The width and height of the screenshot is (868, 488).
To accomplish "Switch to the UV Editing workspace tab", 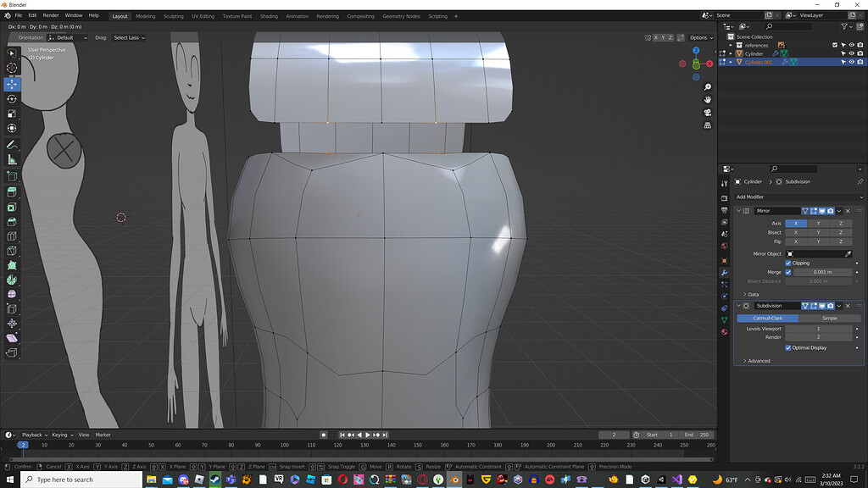I will point(203,16).
